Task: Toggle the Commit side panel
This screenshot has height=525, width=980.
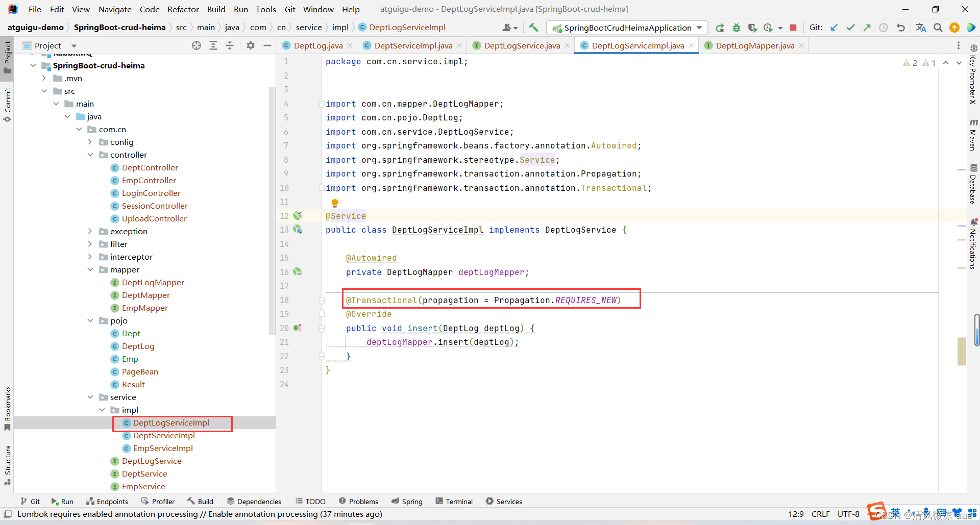Action: (x=7, y=105)
